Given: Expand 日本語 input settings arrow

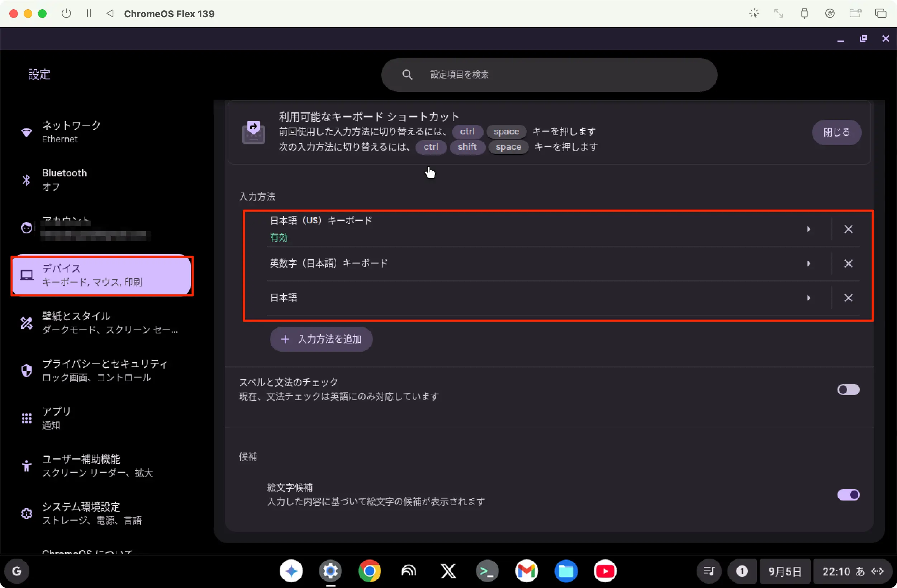Looking at the screenshot, I should (x=808, y=298).
